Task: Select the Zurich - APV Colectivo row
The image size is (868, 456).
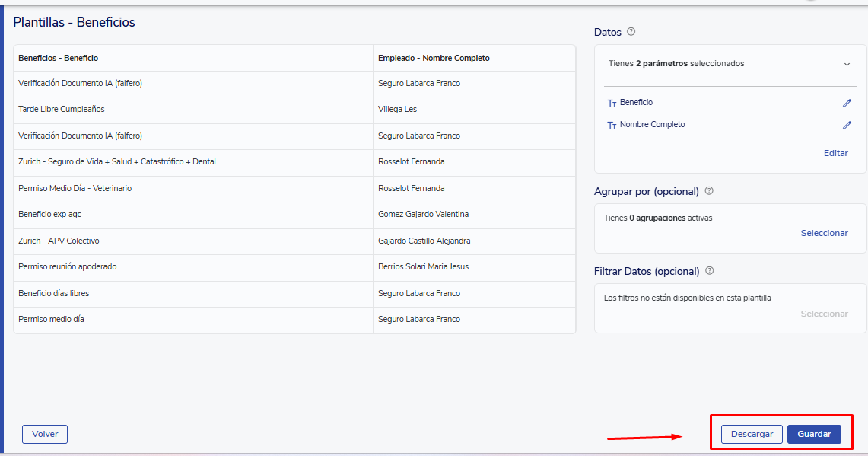Action: click(x=59, y=241)
